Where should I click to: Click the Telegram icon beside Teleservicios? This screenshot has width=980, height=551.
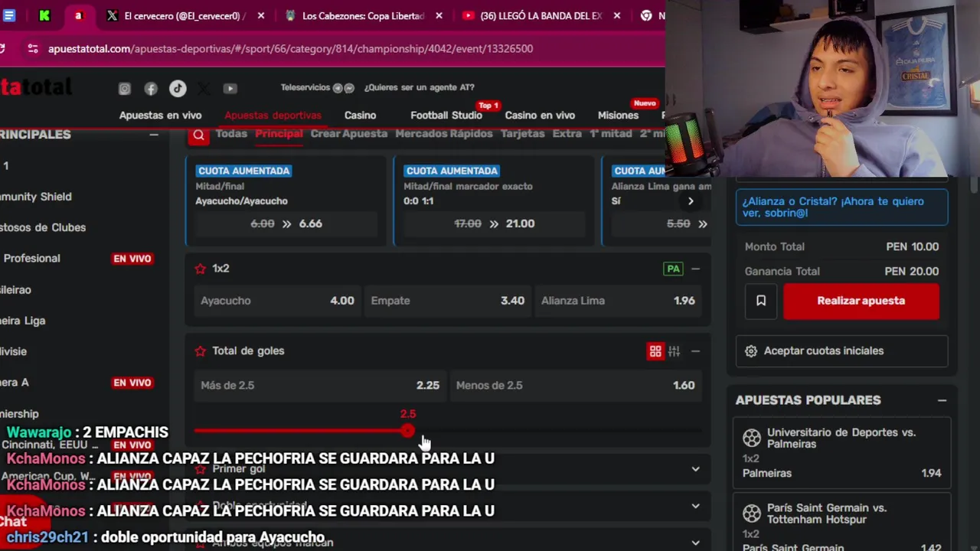point(337,88)
